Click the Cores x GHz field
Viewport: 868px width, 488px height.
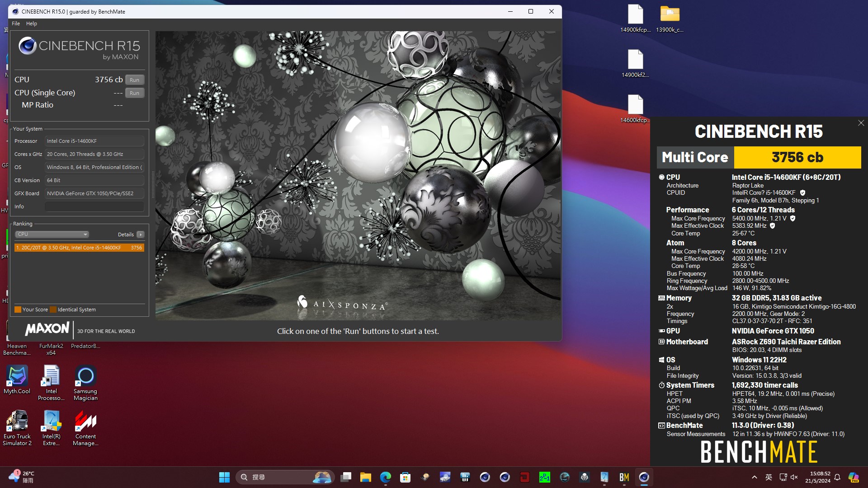(94, 154)
